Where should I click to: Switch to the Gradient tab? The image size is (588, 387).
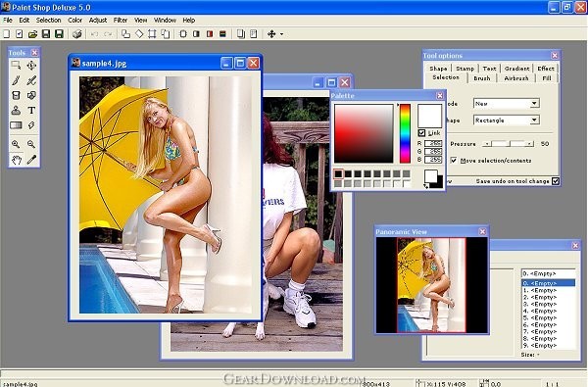coord(516,69)
